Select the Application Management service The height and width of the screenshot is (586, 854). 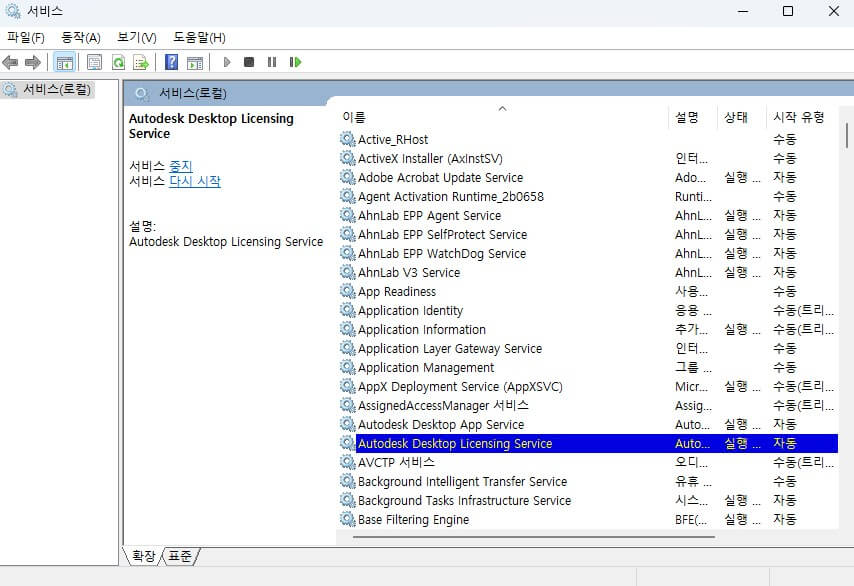point(588,368)
